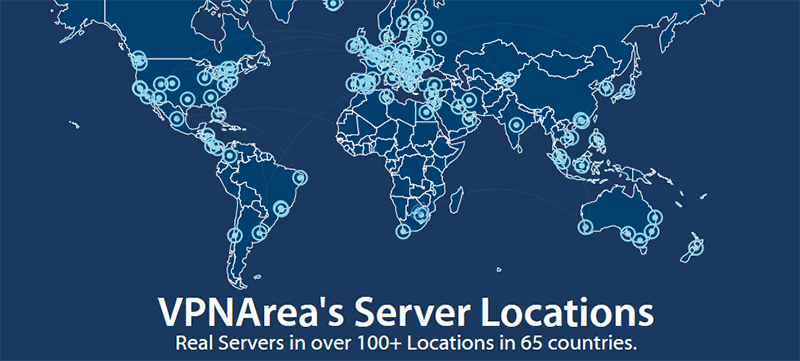The image size is (800, 361).
Task: Click the Philippines server marker
Action: coord(596,138)
